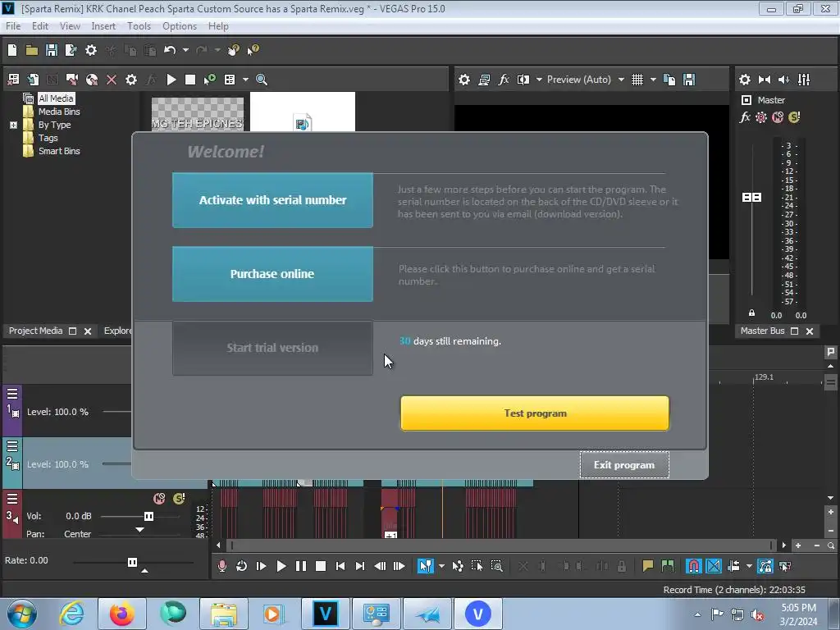Click the Search media magnifier icon
This screenshot has width=840, height=630.
tap(262, 80)
